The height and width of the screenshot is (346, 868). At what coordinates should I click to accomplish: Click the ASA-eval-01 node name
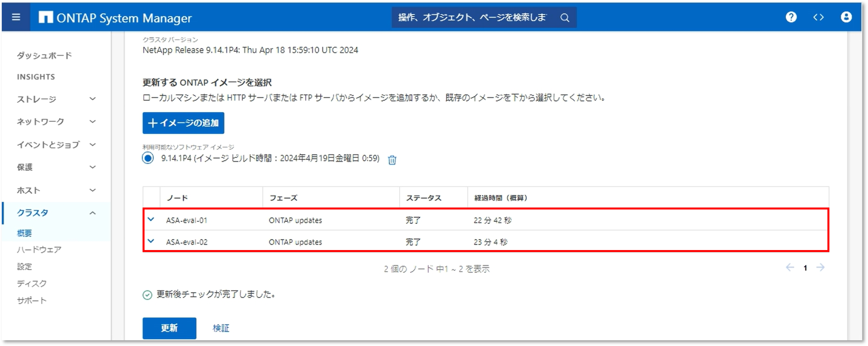click(187, 220)
